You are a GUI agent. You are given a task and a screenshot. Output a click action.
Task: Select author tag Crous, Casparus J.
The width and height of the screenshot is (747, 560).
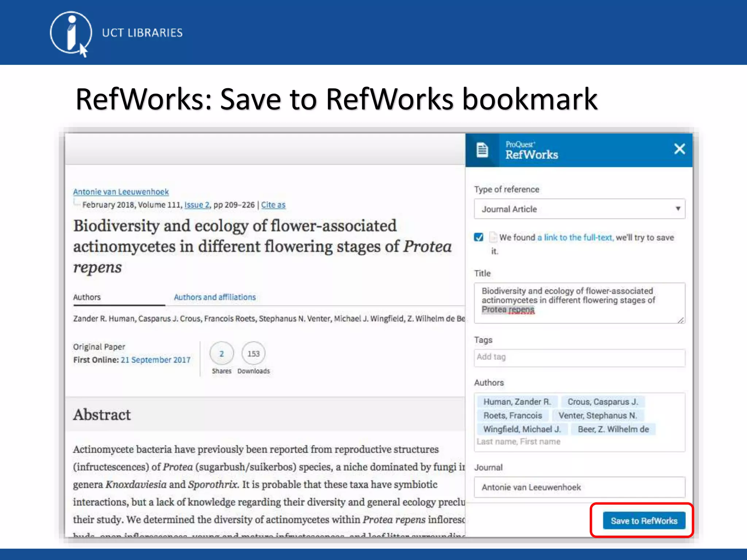pyautogui.click(x=603, y=402)
